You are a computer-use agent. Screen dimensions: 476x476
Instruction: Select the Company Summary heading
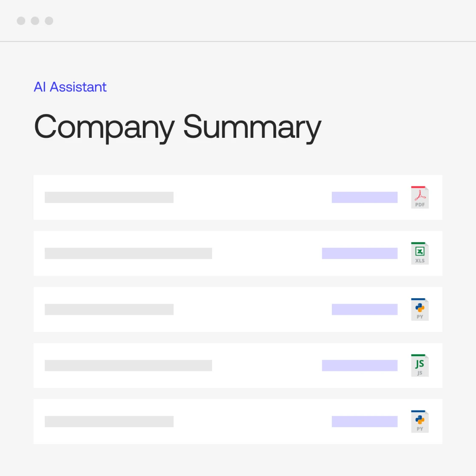click(x=177, y=127)
